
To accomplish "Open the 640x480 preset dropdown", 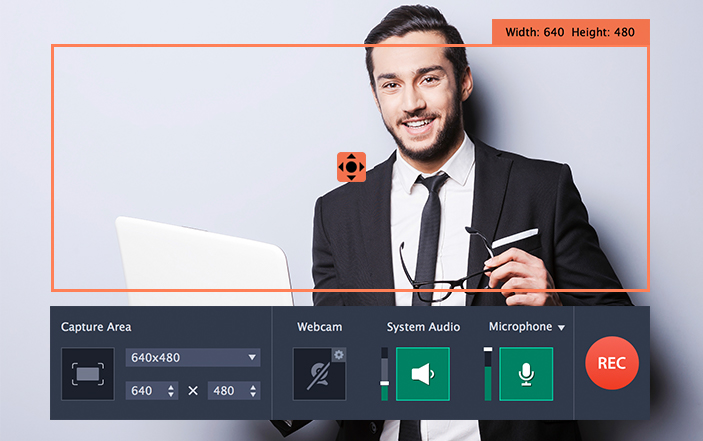I will [x=193, y=358].
